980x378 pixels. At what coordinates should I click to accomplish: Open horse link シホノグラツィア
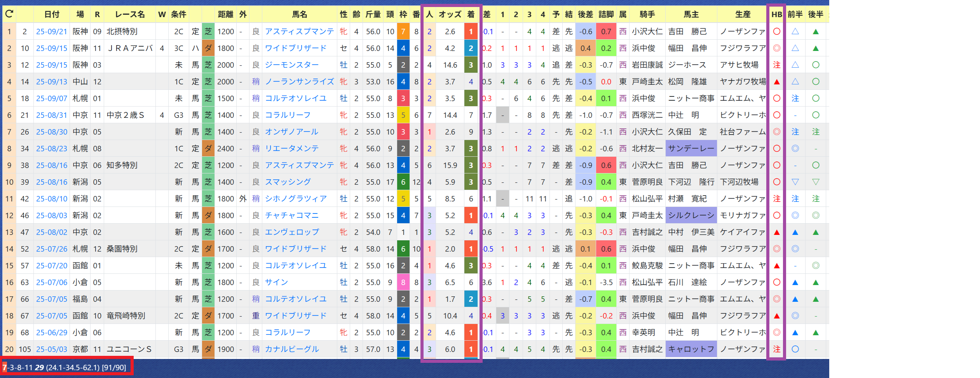point(296,199)
